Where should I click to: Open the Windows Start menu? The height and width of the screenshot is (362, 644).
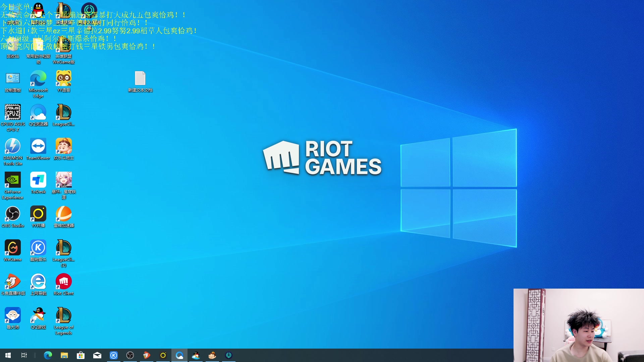pyautogui.click(x=8, y=355)
